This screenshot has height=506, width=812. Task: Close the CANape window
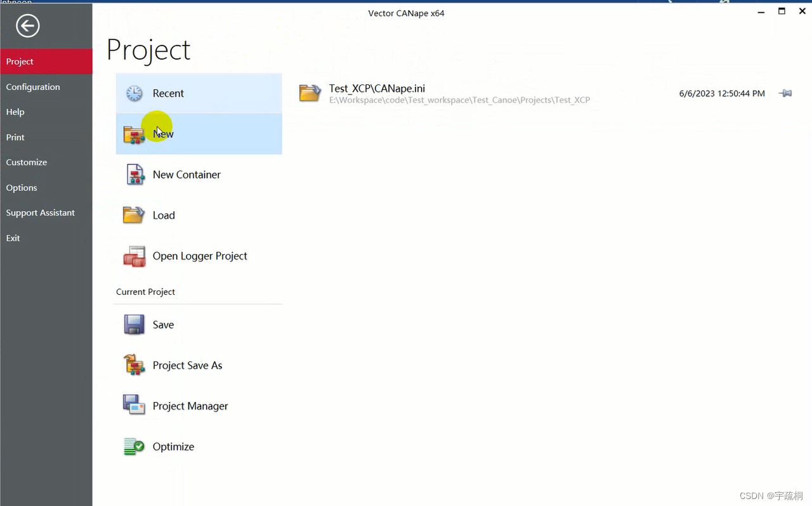(802, 11)
